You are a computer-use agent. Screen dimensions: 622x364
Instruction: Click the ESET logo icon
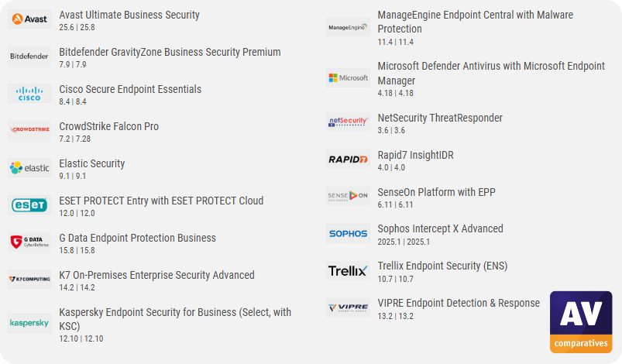29,205
